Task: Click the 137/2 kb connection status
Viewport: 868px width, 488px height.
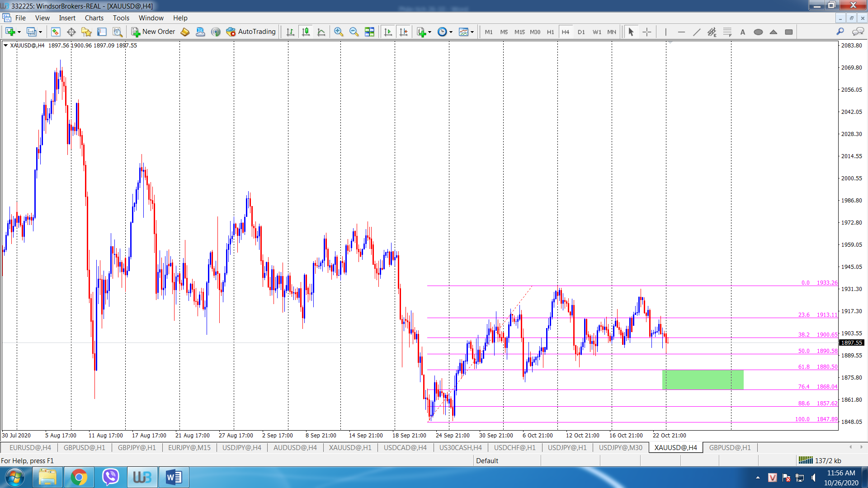Action: click(x=820, y=460)
